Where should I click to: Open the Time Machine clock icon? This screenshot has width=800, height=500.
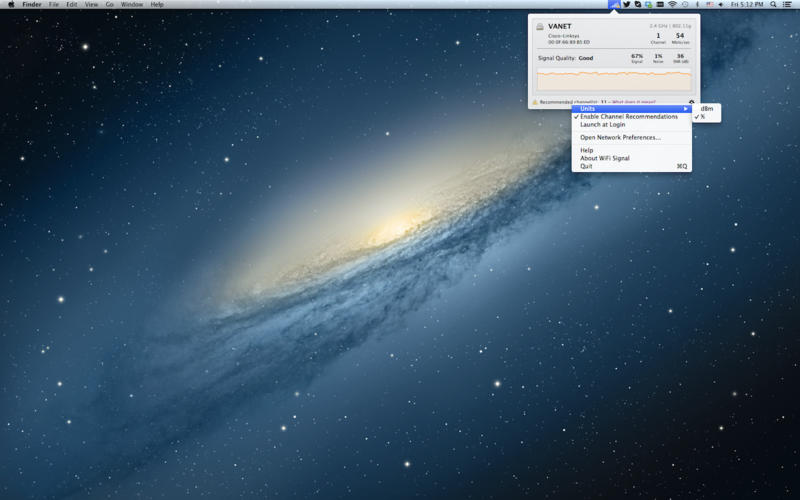coord(685,4)
